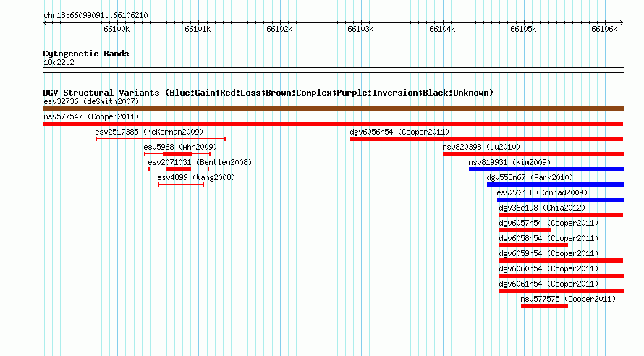Viewport: 644px width, 356px height.
Task: Click the Cytogenetic Bands track title
Action: (x=86, y=54)
